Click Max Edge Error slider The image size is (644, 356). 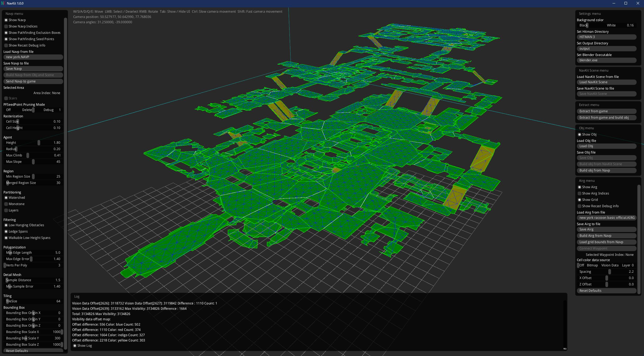pyautogui.click(x=33, y=259)
